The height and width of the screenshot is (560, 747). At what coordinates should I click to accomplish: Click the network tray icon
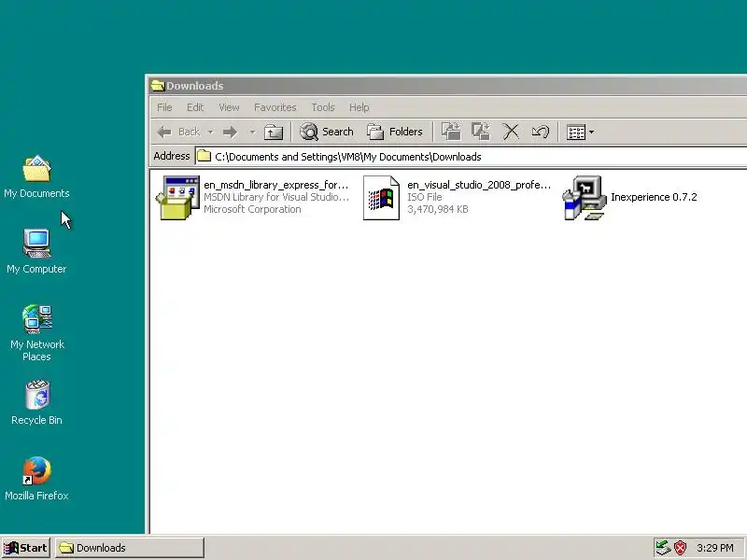663,548
